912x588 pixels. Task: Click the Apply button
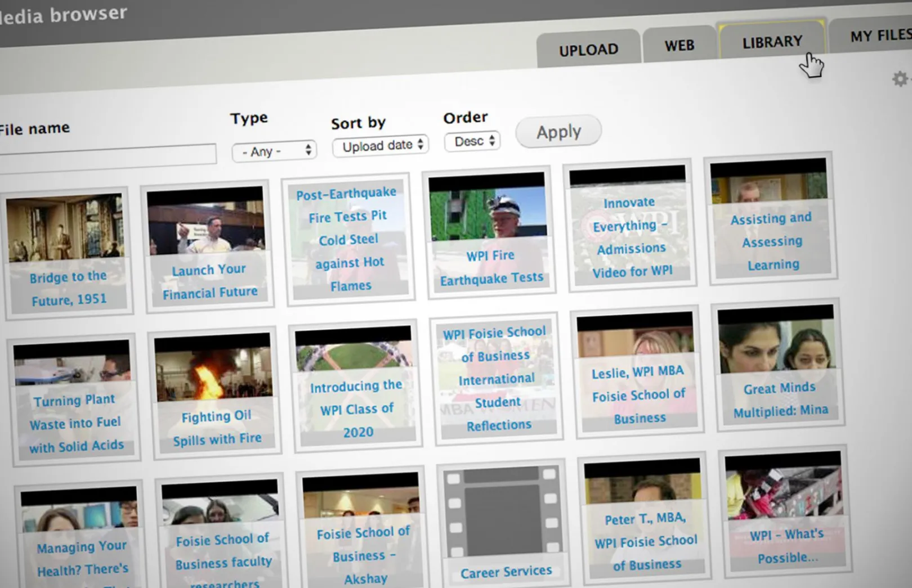(558, 132)
